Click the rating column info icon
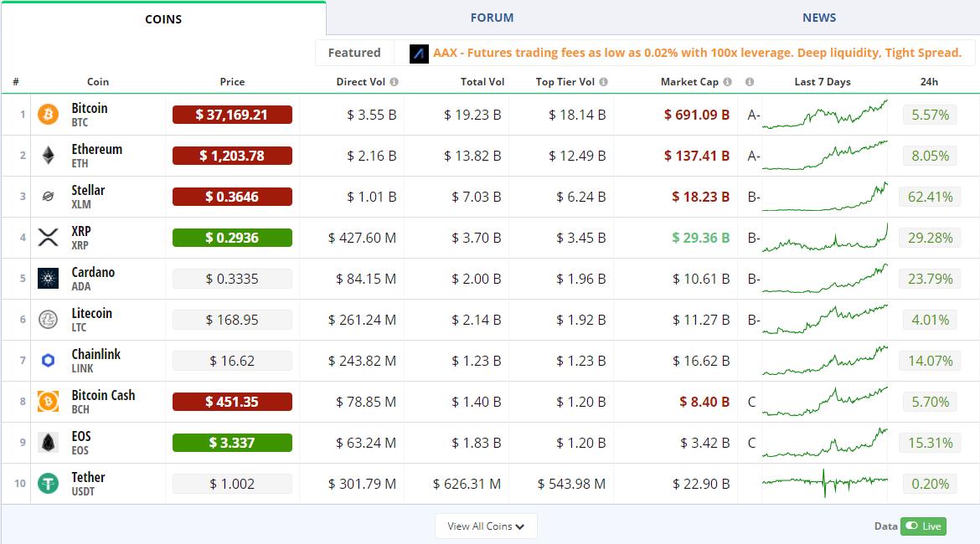Screen dimensions: 980x544 tap(750, 82)
